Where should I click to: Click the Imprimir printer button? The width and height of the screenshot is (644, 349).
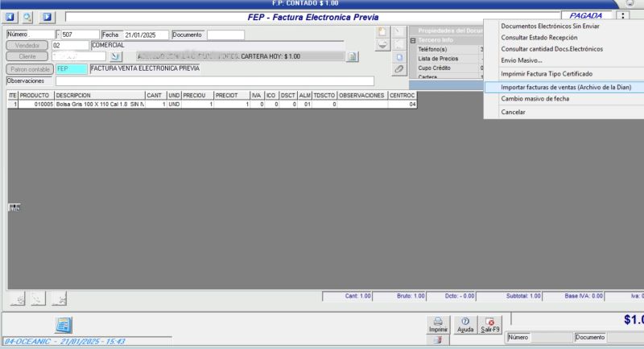[438, 324]
